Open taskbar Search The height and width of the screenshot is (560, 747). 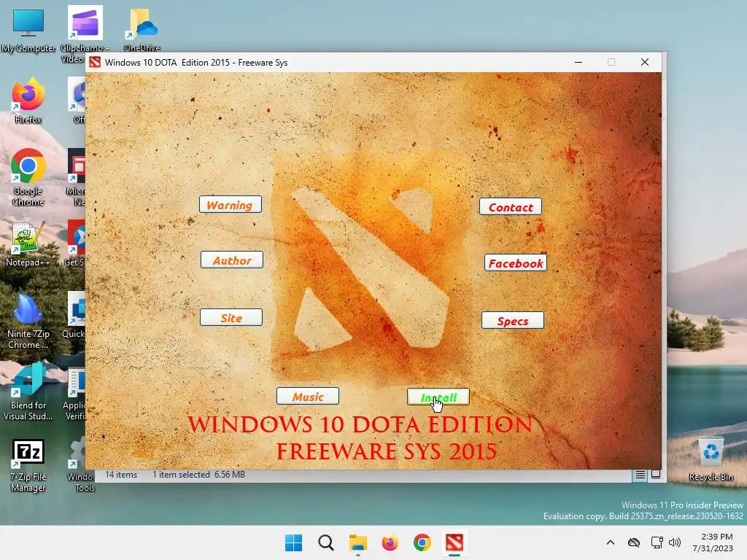[326, 542]
